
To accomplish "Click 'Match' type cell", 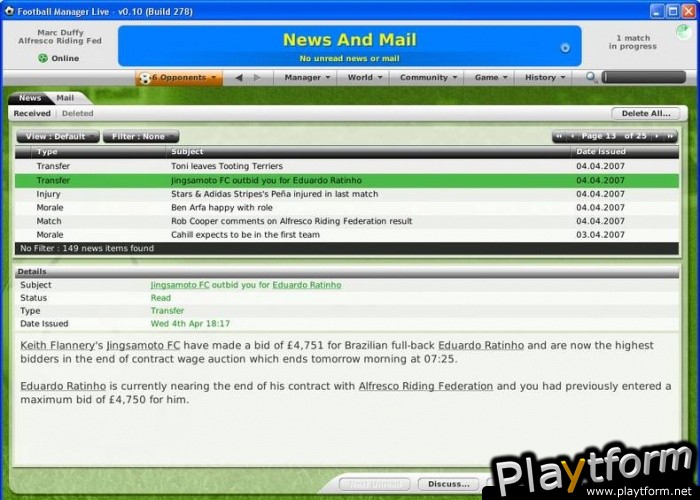I will click(49, 221).
